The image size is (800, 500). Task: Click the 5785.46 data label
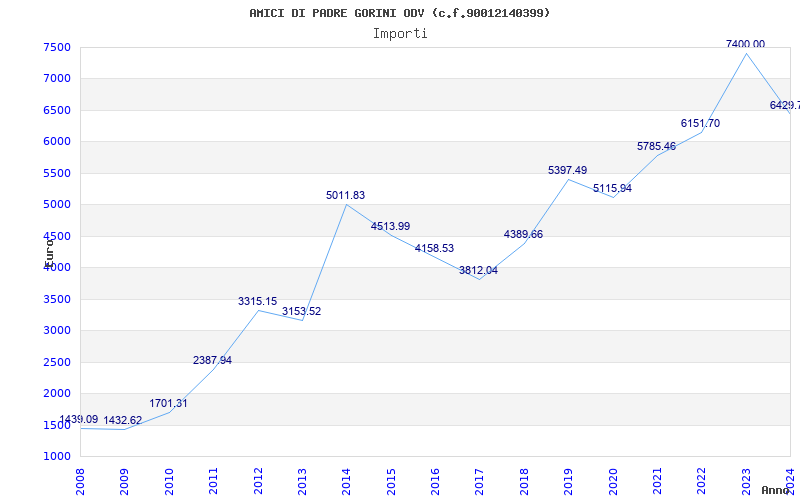click(x=656, y=146)
